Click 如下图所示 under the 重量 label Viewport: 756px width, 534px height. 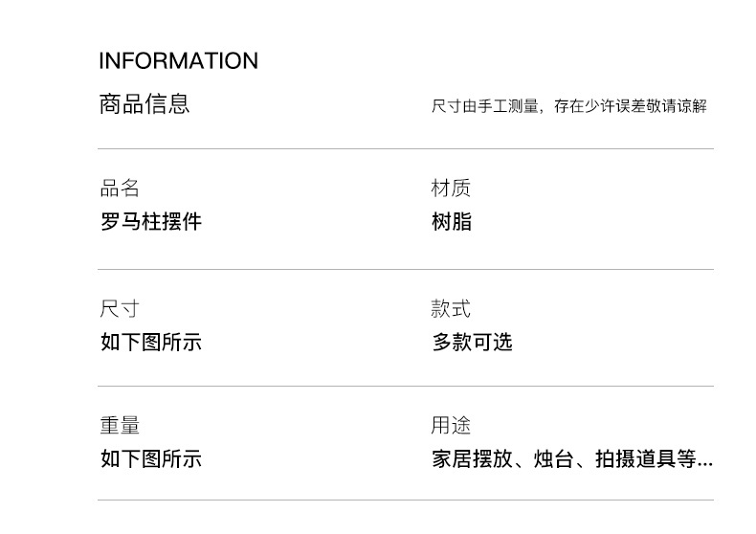tap(151, 458)
